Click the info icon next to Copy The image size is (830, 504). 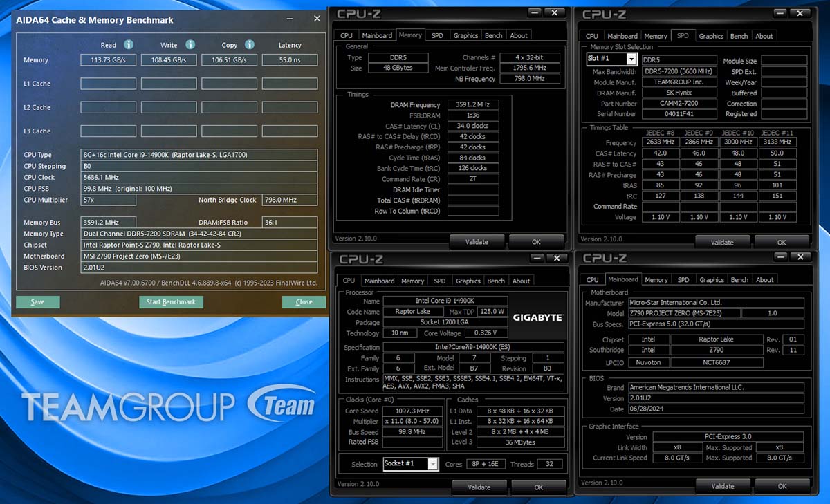point(249,44)
